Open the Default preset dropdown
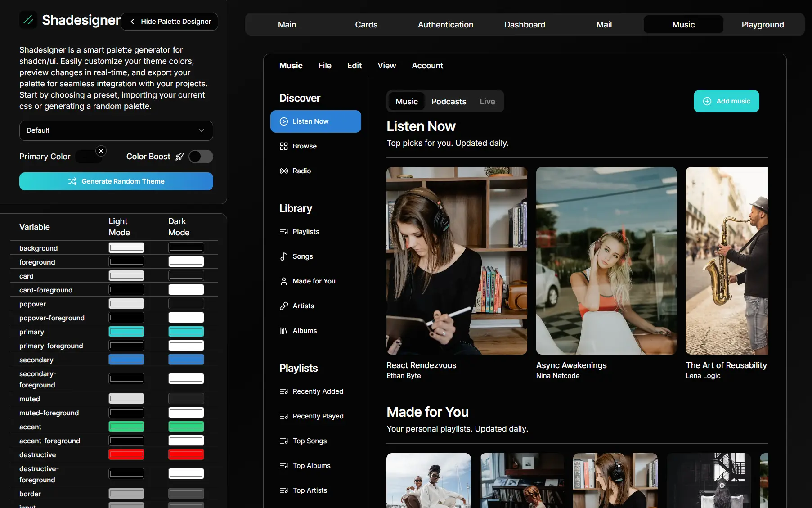 [x=116, y=130]
